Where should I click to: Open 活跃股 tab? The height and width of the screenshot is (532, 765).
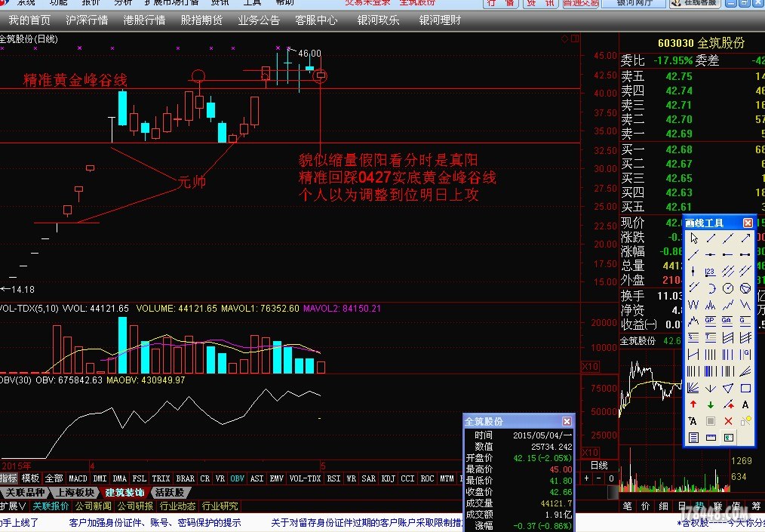[170, 493]
